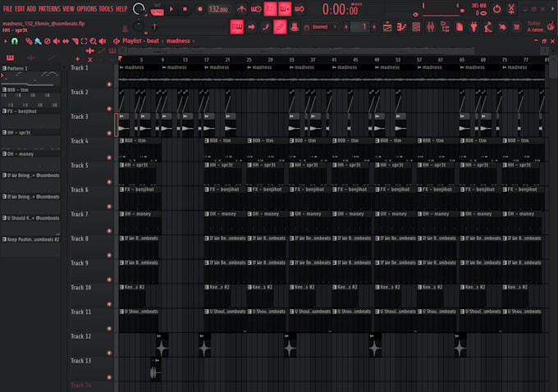Screen dimensions: 558x392
Task: Toggle step editing mode
Action: 266,27
